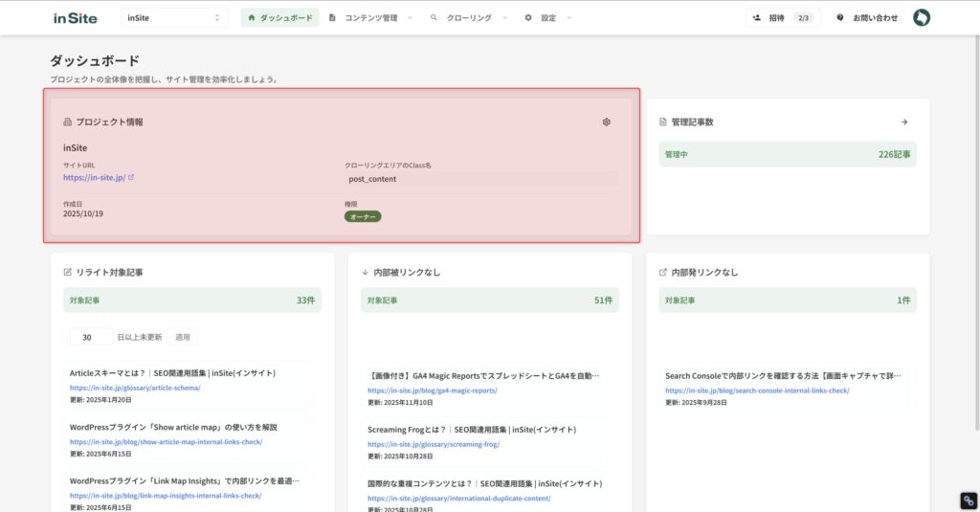980x512 pixels.
Task: Open the 設定 menu
Action: point(548,17)
